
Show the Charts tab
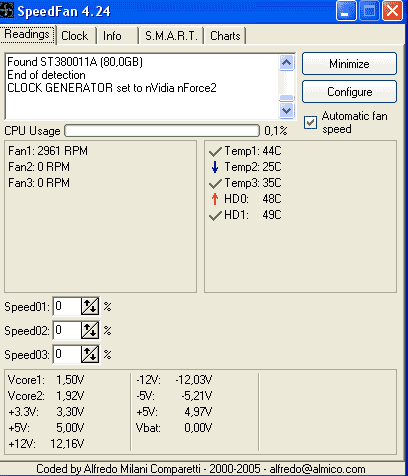225,35
